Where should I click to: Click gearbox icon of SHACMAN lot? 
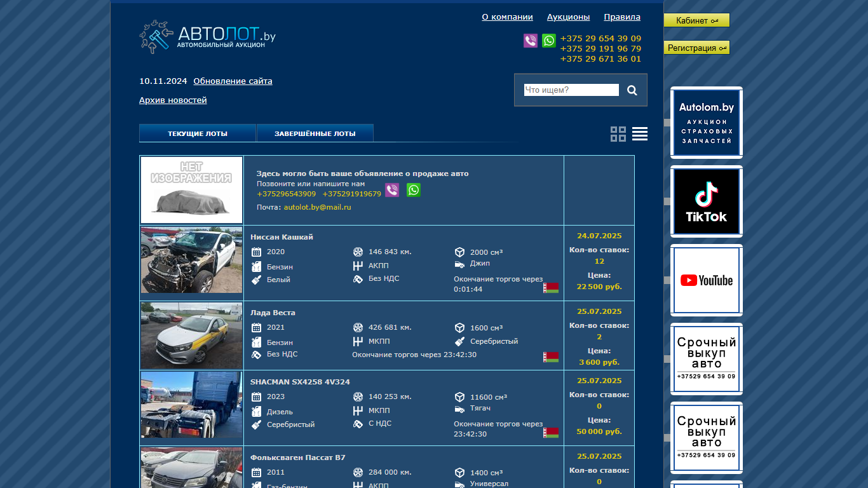point(358,410)
